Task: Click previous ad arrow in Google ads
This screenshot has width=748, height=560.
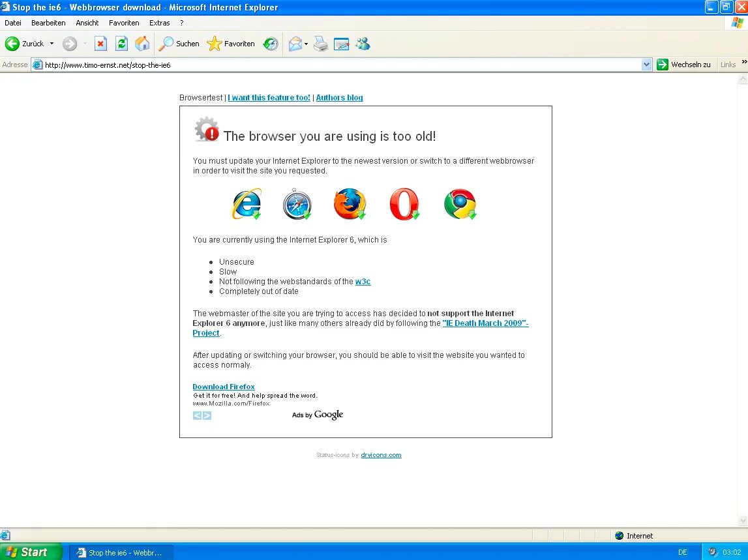Action: [x=197, y=415]
